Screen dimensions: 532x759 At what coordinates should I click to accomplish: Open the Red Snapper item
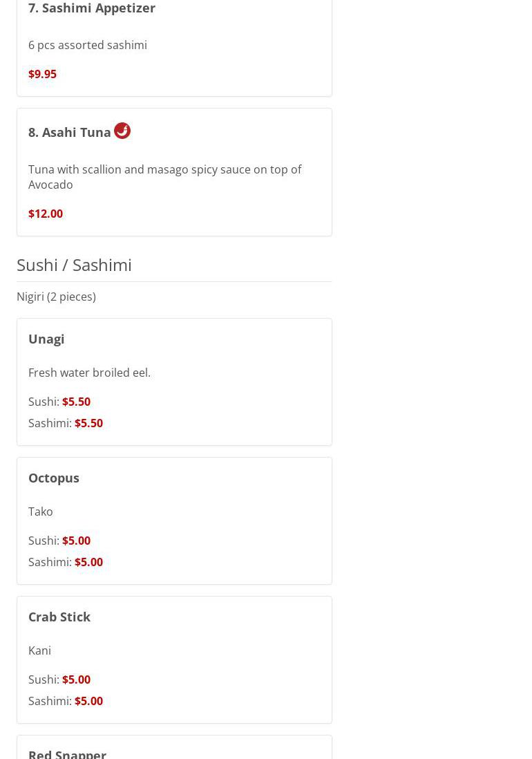point(67,753)
